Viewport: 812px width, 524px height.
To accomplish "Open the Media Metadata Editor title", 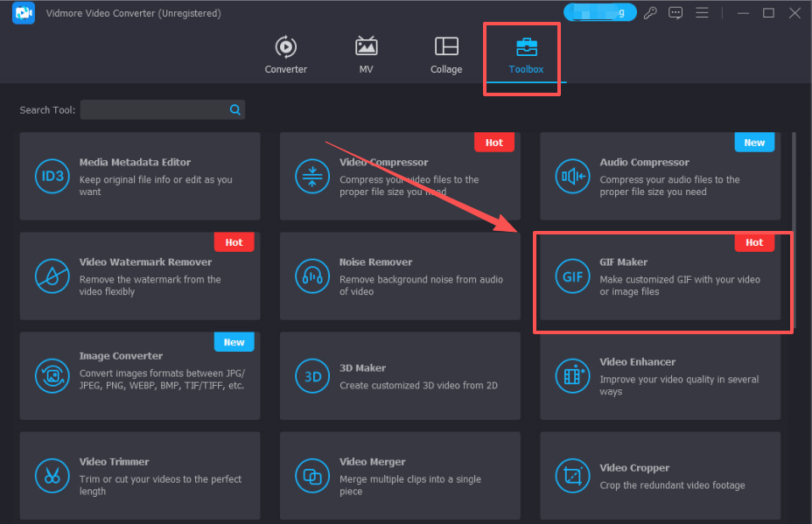I will point(135,162).
